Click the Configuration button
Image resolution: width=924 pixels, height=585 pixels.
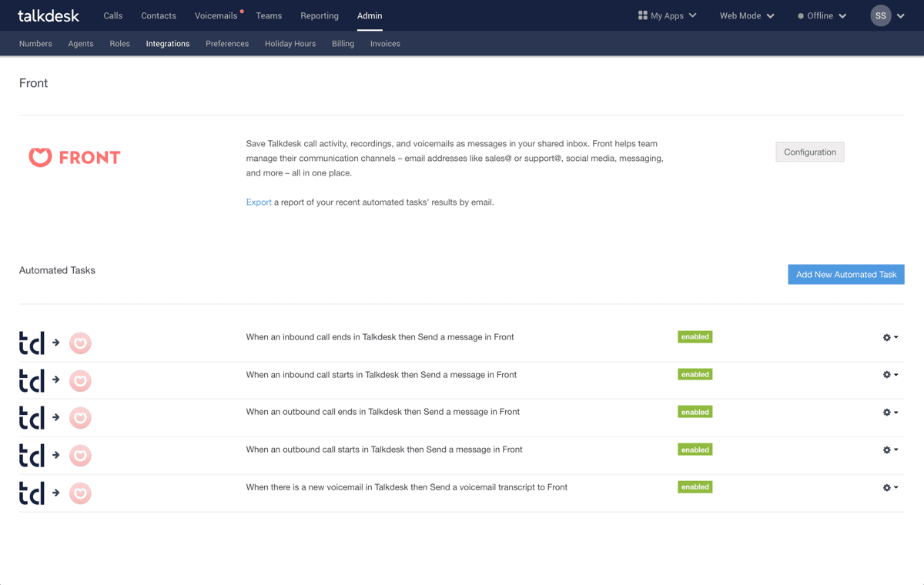[x=809, y=152]
